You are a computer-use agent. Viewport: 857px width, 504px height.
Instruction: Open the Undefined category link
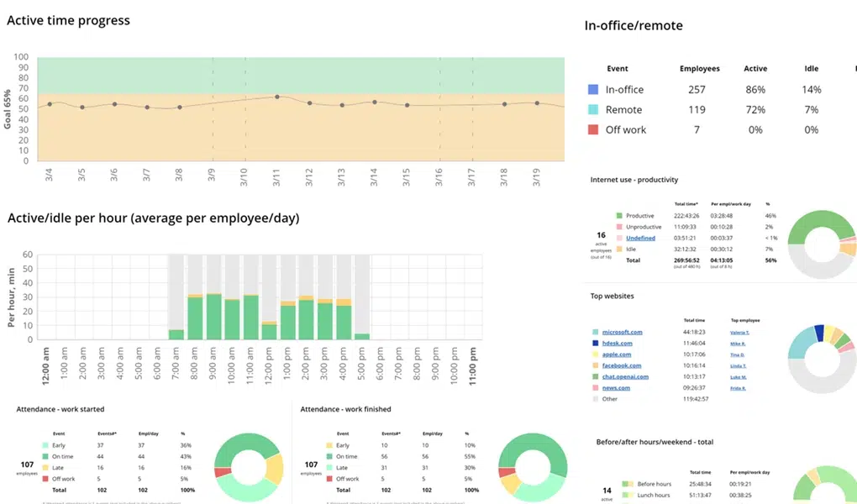click(x=640, y=238)
